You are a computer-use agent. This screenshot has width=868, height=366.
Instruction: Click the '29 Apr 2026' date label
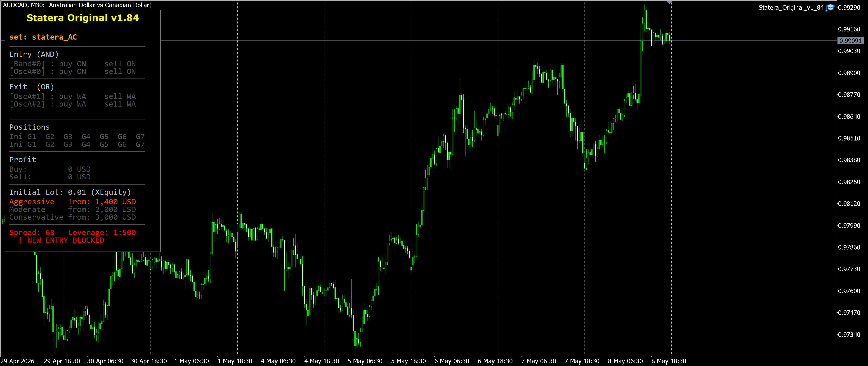18,361
